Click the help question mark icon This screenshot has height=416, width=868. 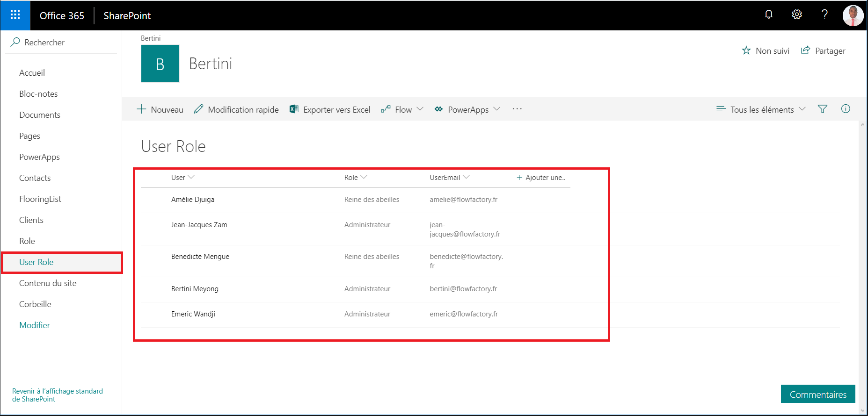824,15
